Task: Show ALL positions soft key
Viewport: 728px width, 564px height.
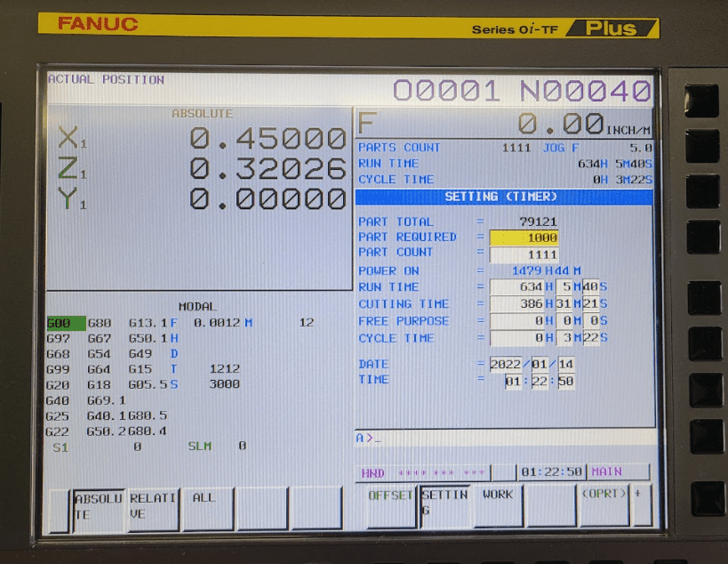Action: [207, 508]
